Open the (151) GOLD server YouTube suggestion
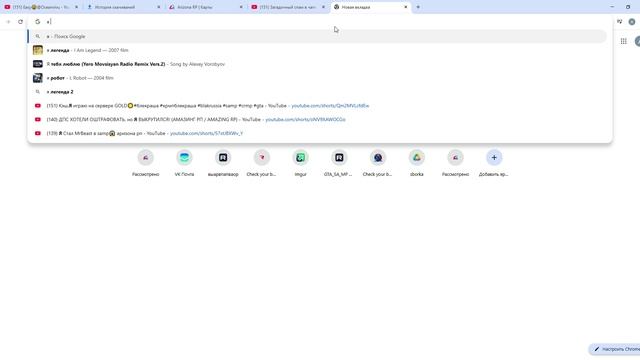640x360 pixels. pos(317,106)
